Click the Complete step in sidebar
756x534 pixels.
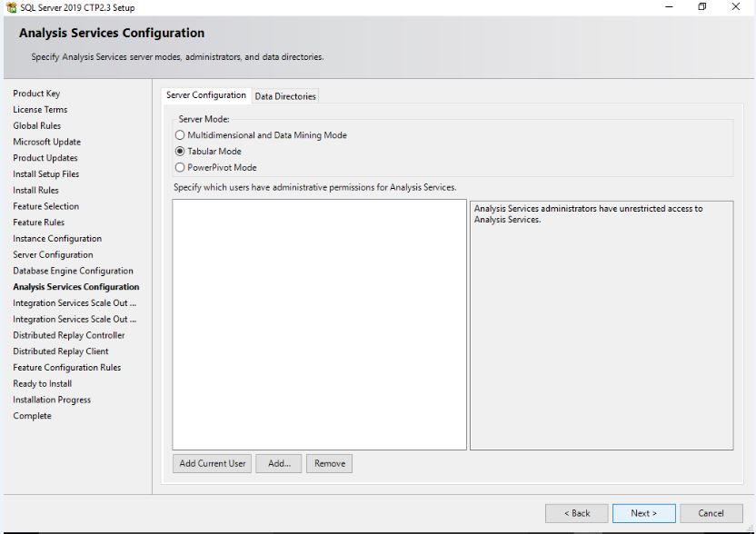pos(32,415)
